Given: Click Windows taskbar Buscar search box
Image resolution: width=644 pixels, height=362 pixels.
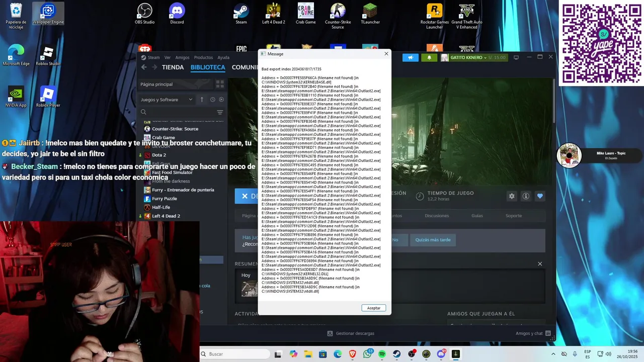Looking at the screenshot, I should (235, 354).
